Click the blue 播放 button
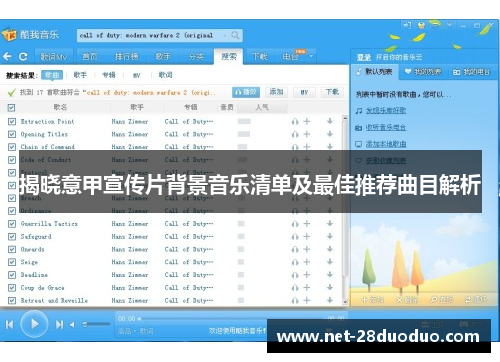500x362 pixels. point(246,92)
